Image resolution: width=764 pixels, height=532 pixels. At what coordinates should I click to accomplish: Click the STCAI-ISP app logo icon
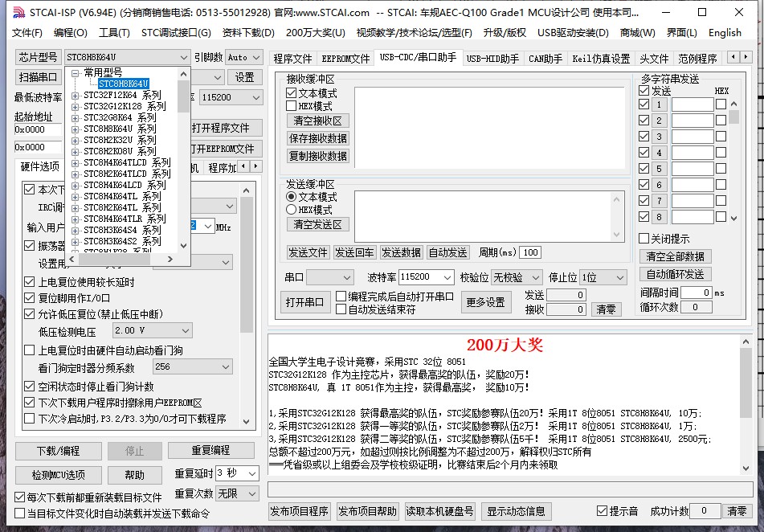(x=18, y=12)
